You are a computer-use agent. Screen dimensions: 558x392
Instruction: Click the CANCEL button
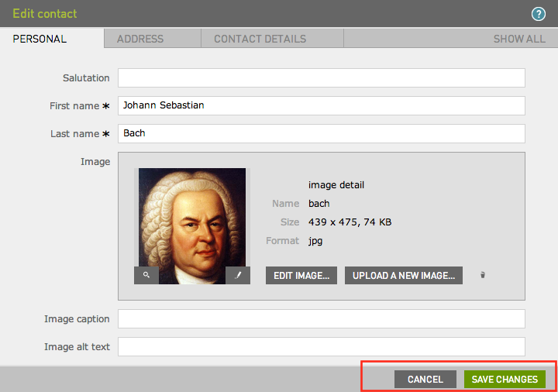click(425, 379)
